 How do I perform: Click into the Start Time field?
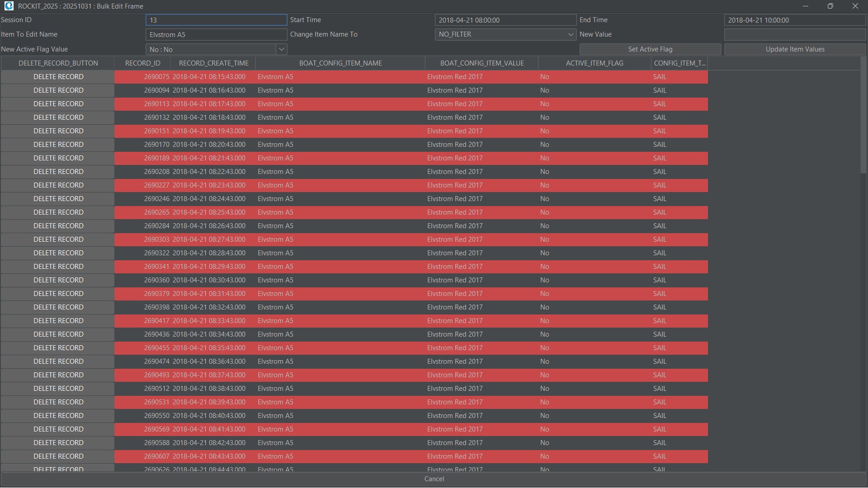coord(505,20)
